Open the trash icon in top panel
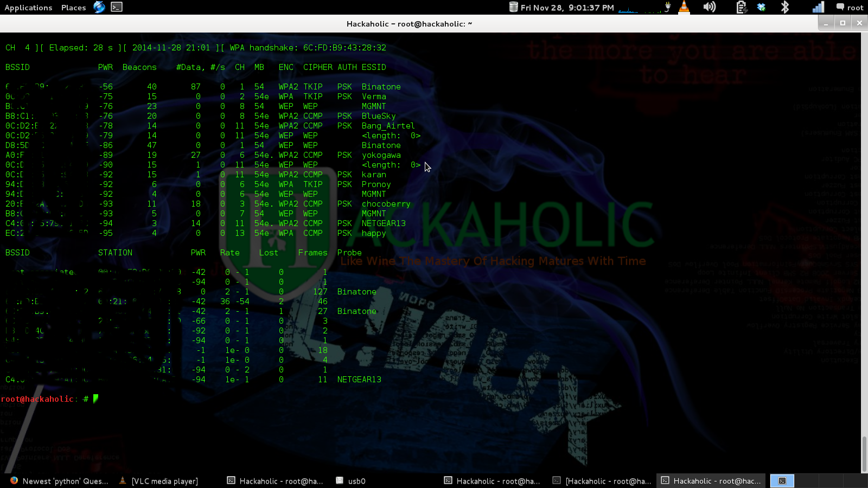 coord(514,7)
